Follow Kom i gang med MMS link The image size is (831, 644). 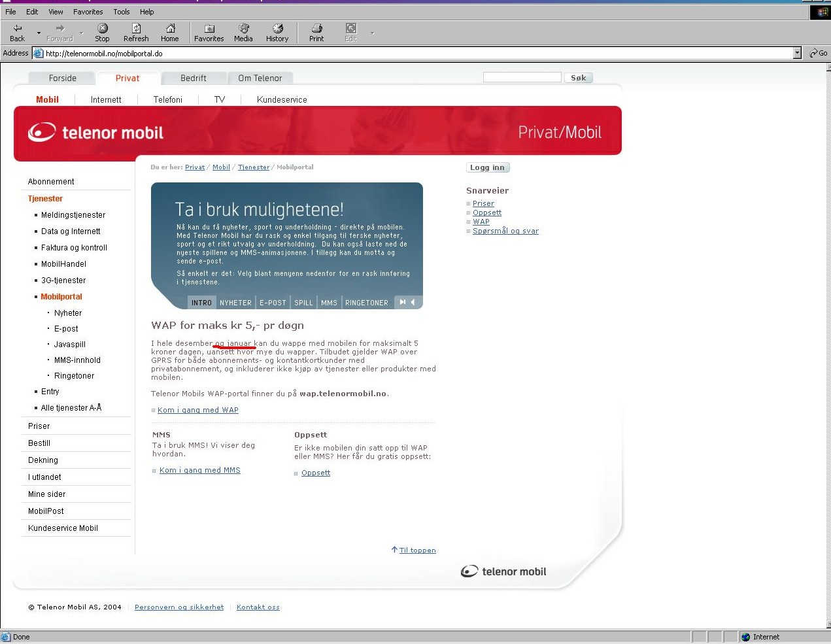200,470
